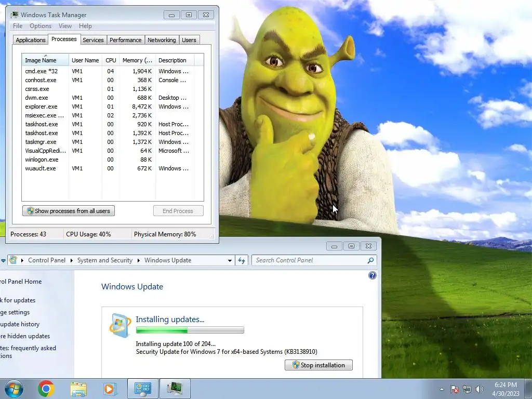The image size is (532, 399).
Task: Sort by Image Name column header
Action: click(x=45, y=60)
